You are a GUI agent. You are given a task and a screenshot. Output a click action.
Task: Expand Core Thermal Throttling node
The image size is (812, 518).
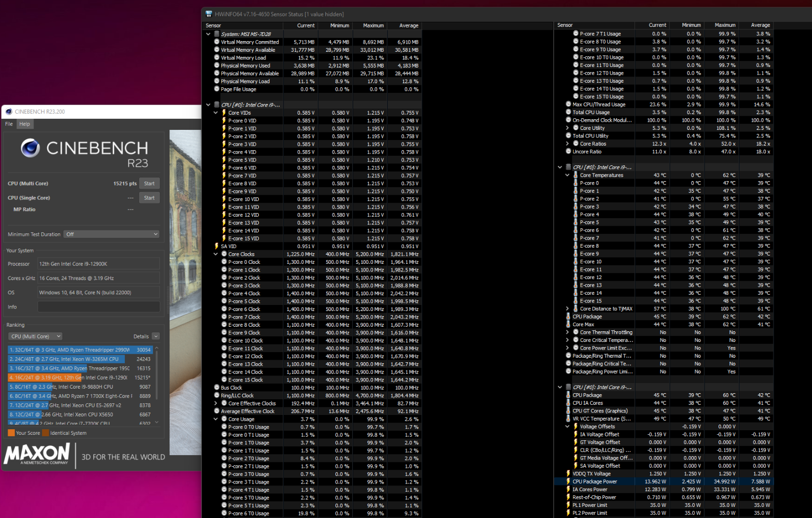pos(567,332)
